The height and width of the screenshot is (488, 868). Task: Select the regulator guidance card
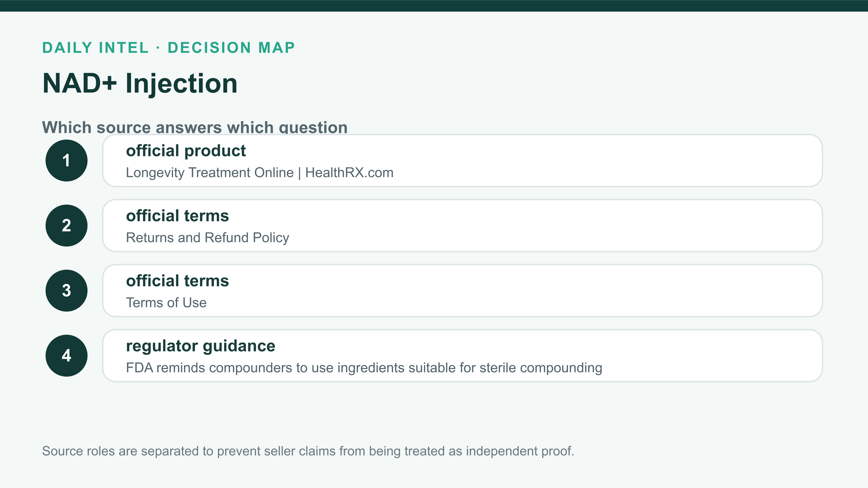pos(462,356)
